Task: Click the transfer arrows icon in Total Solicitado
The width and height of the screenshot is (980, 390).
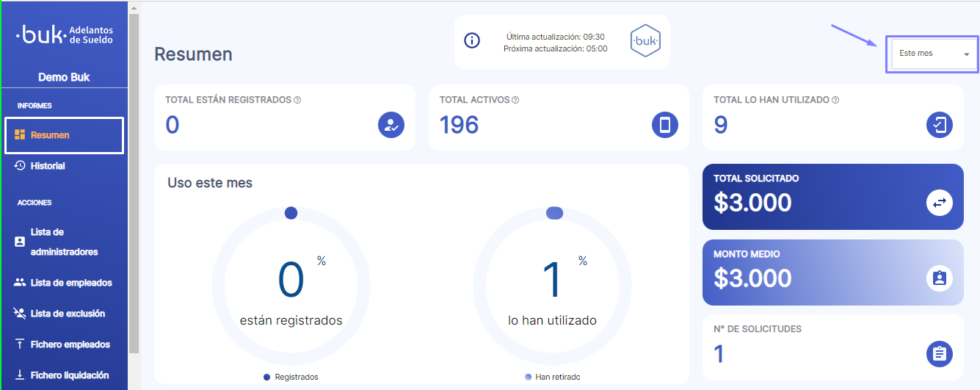Action: (939, 203)
